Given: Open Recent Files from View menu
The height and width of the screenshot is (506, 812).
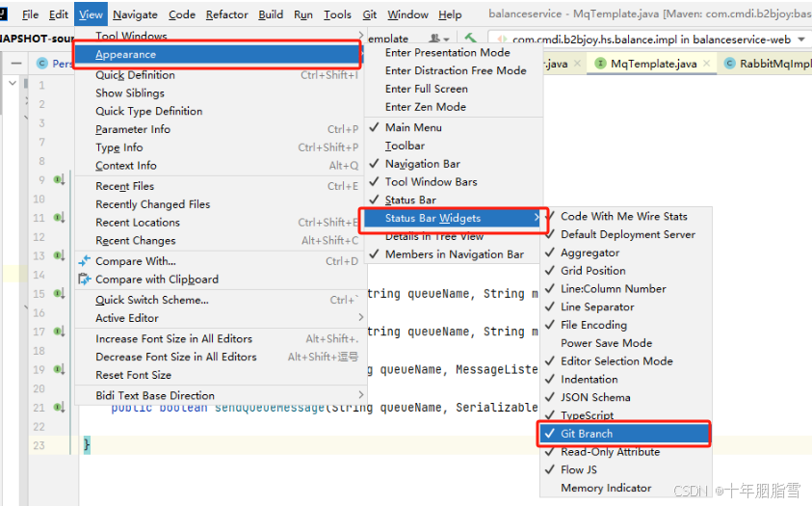Looking at the screenshot, I should click(x=220, y=186).
